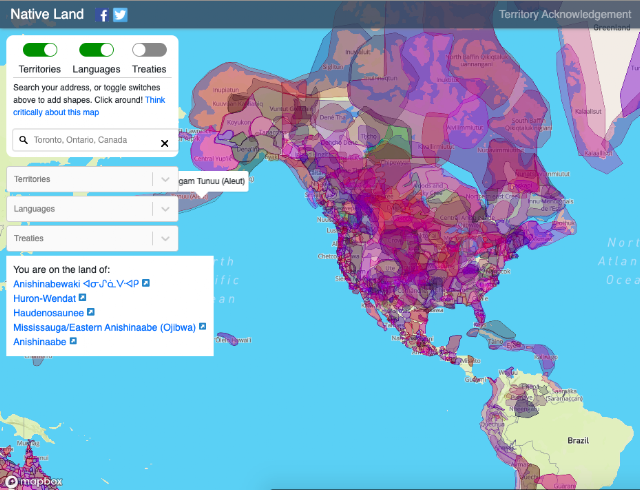Screen dimensions: 640x490
Task: Click the Native Land site title
Action: (47, 14)
